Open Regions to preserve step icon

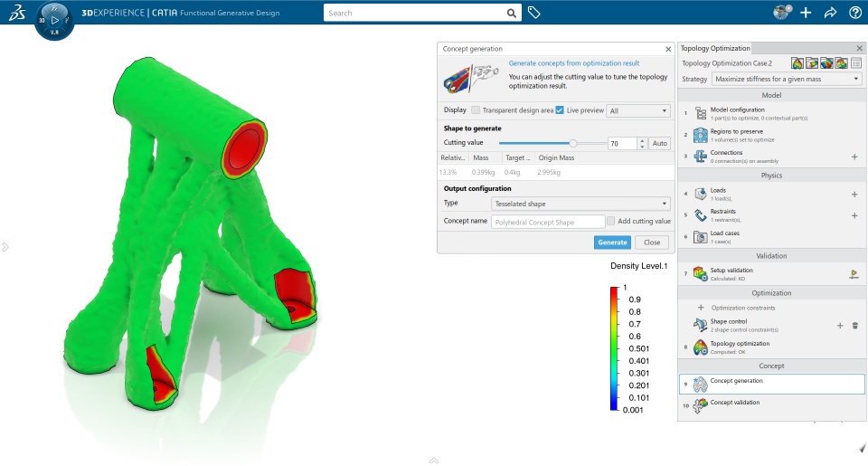coord(700,135)
